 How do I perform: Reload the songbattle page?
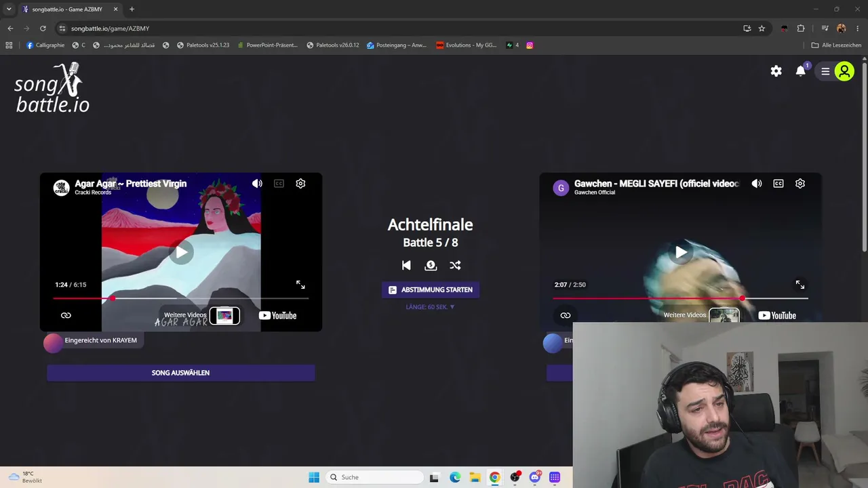pyautogui.click(x=43, y=28)
